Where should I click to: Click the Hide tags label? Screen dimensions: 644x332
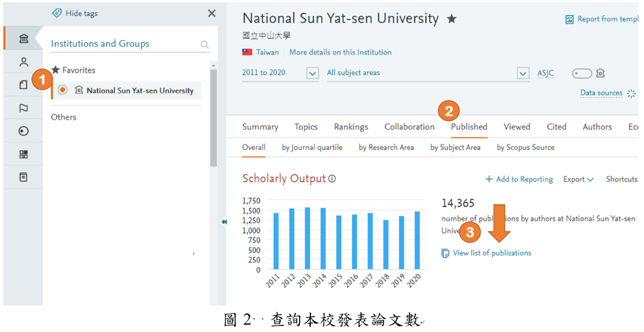click(82, 14)
